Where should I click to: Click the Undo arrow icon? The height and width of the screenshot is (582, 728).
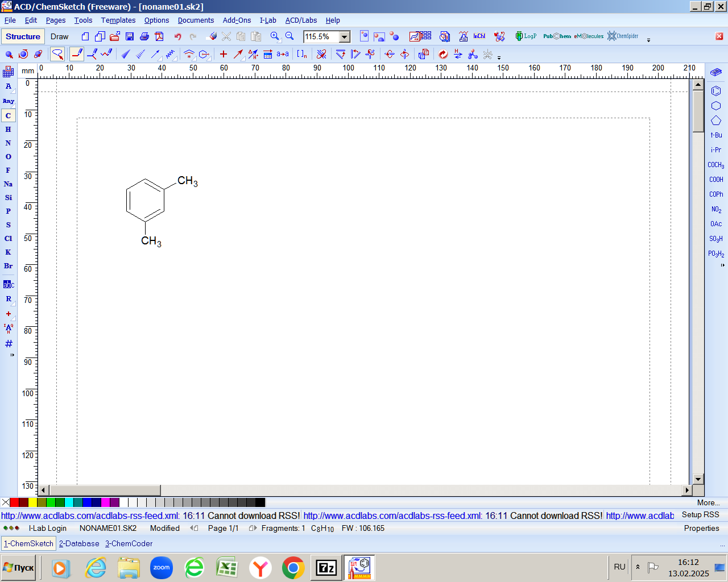(178, 36)
